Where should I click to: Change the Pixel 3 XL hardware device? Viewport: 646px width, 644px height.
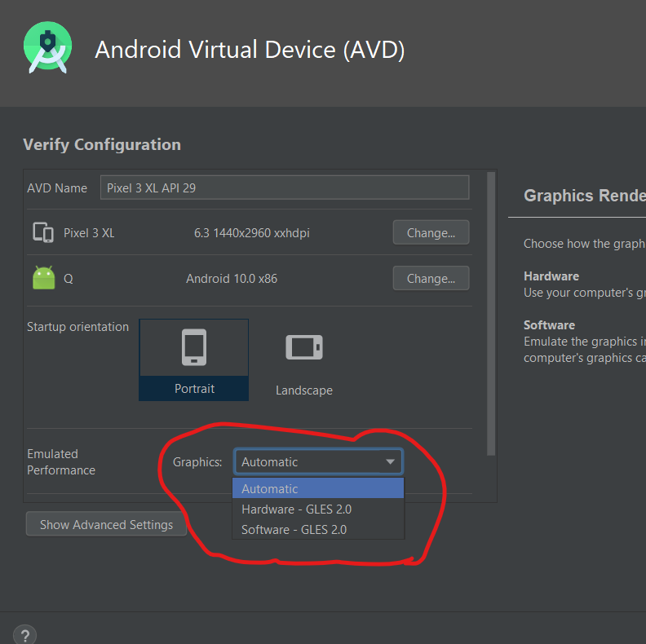(431, 232)
